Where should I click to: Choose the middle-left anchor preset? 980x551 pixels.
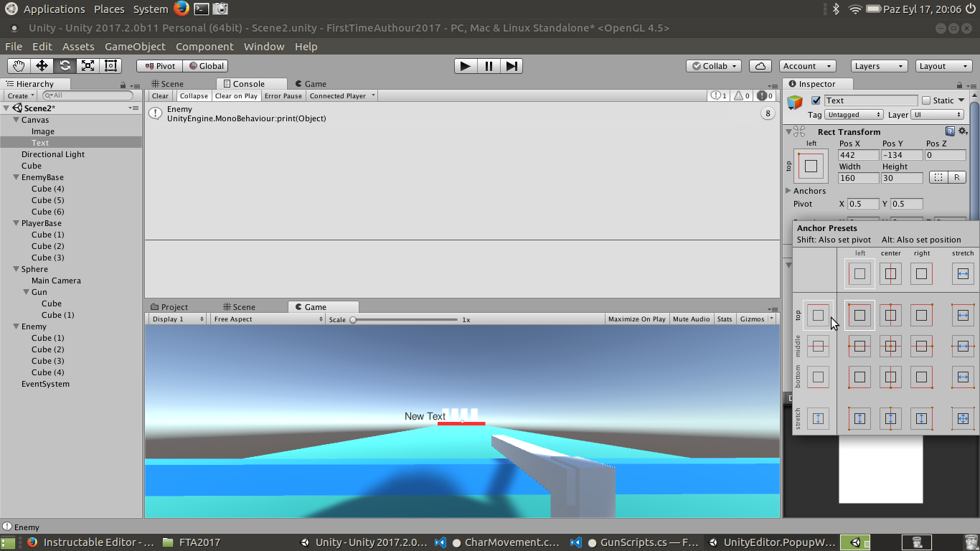click(859, 346)
